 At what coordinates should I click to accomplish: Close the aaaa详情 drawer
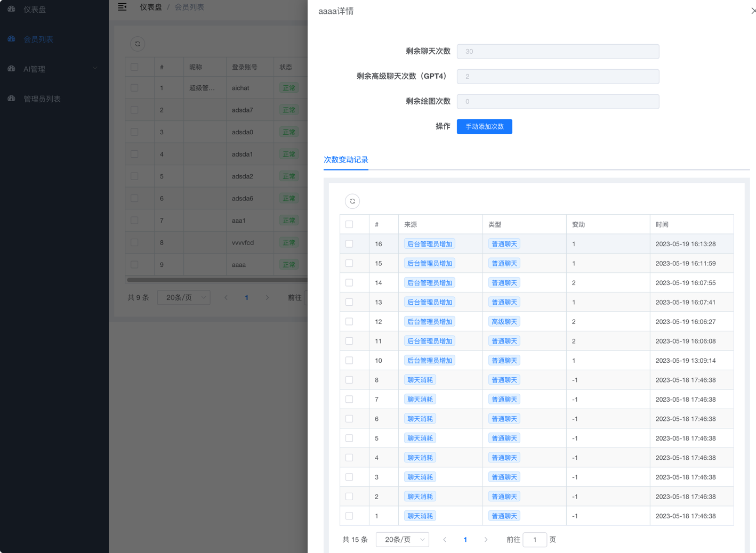click(x=753, y=11)
